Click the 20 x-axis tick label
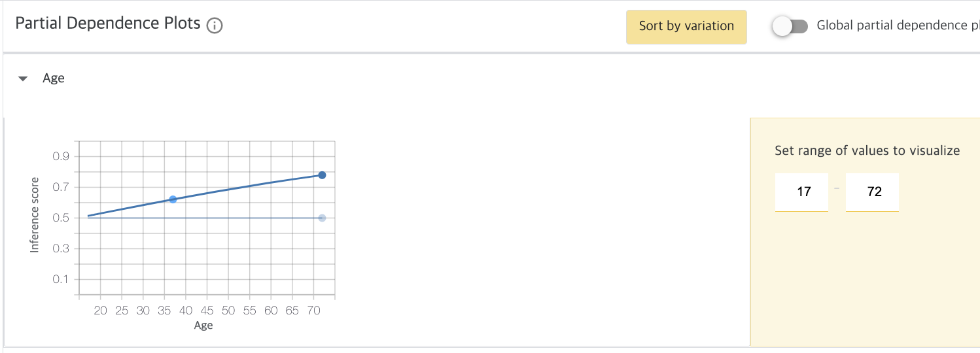This screenshot has width=980, height=353. pyautogui.click(x=100, y=311)
